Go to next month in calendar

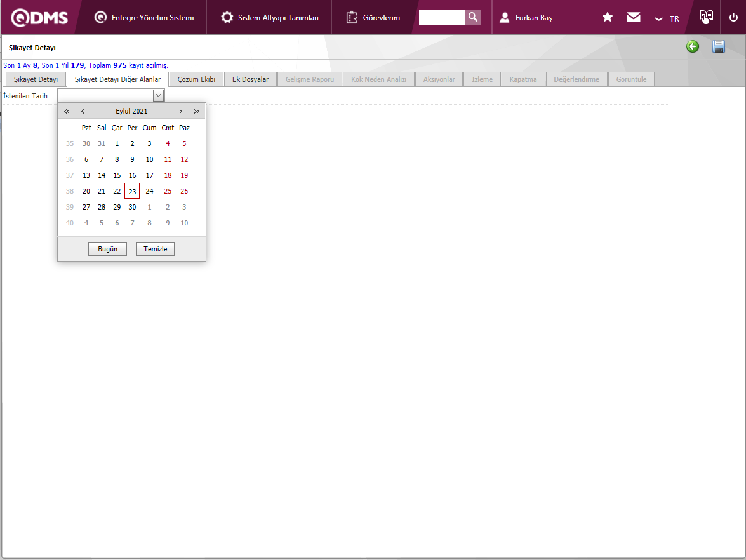(181, 111)
